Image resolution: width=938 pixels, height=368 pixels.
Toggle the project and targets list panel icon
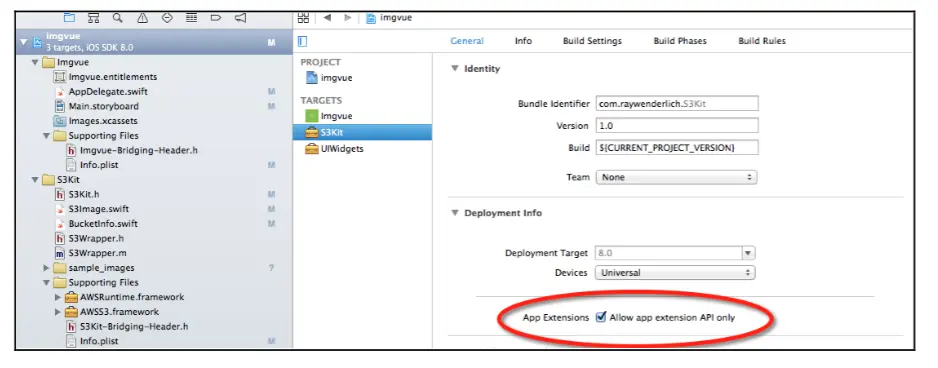(x=302, y=41)
